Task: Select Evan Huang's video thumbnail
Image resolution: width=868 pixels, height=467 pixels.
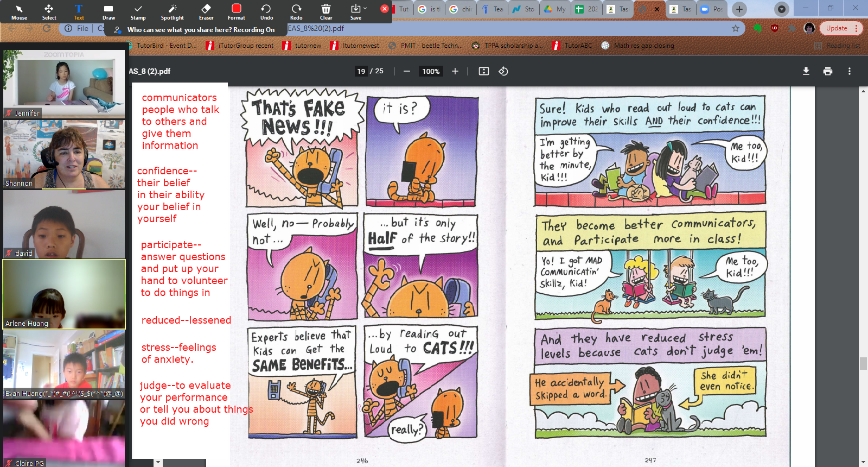Action: [x=64, y=364]
